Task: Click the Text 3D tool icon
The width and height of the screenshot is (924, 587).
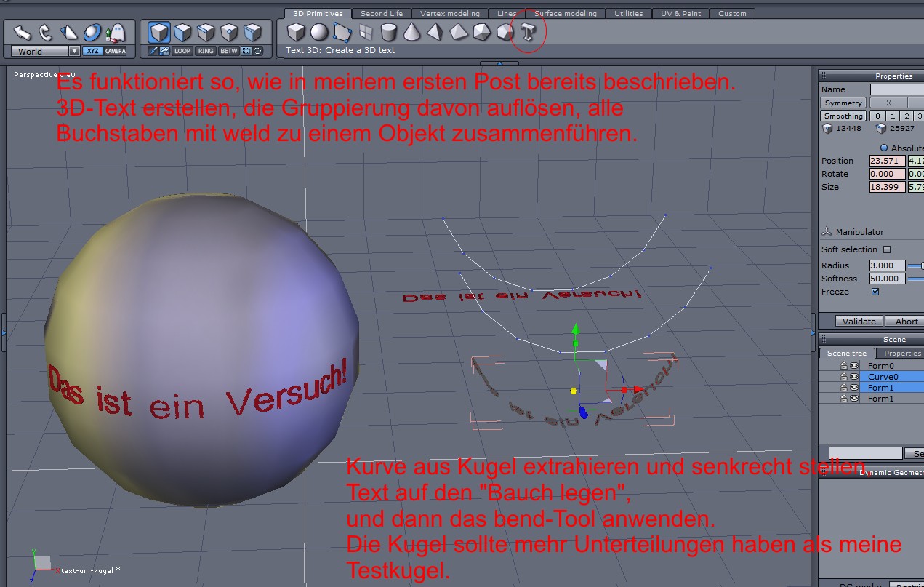Action: (x=529, y=31)
